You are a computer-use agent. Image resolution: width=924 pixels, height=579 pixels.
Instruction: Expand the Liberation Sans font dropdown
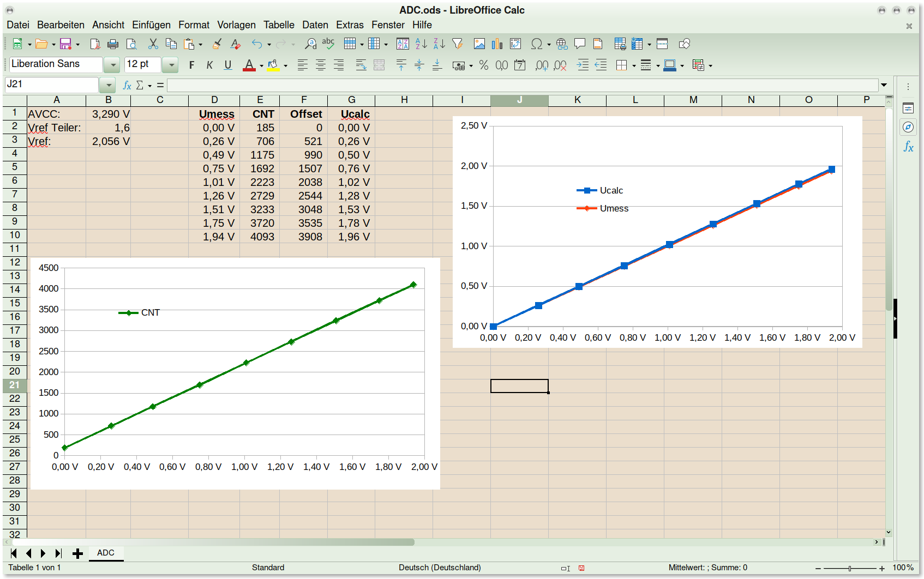[x=112, y=65]
